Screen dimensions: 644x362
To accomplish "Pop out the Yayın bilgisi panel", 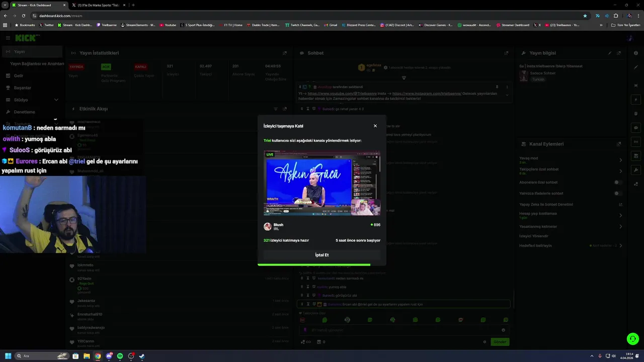I will click(x=619, y=53).
